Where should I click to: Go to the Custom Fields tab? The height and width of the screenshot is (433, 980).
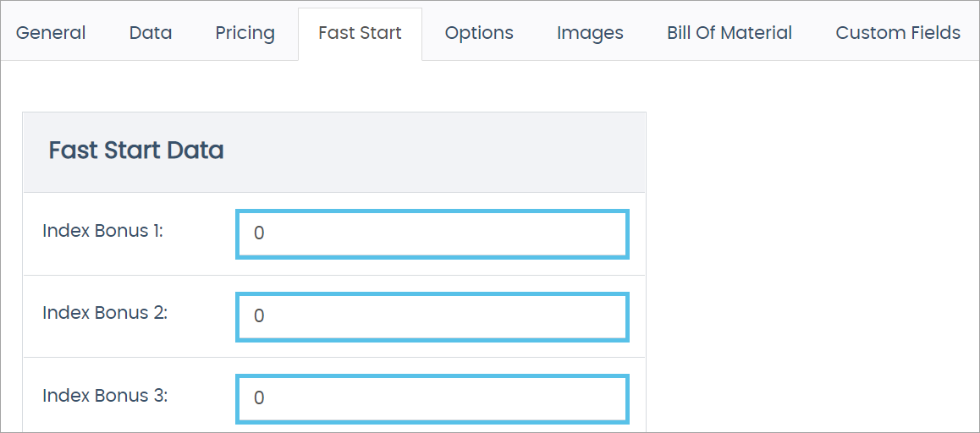[x=898, y=33]
